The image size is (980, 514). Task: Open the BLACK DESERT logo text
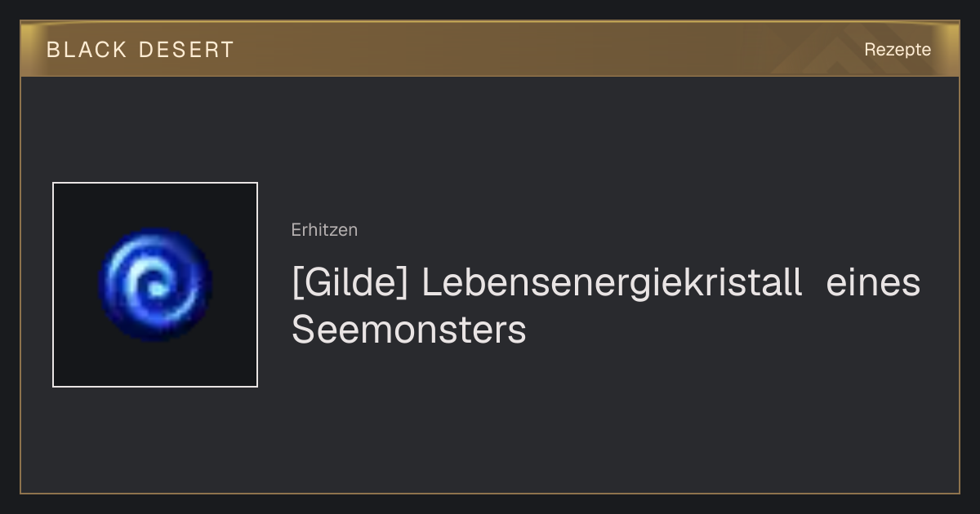pos(140,50)
